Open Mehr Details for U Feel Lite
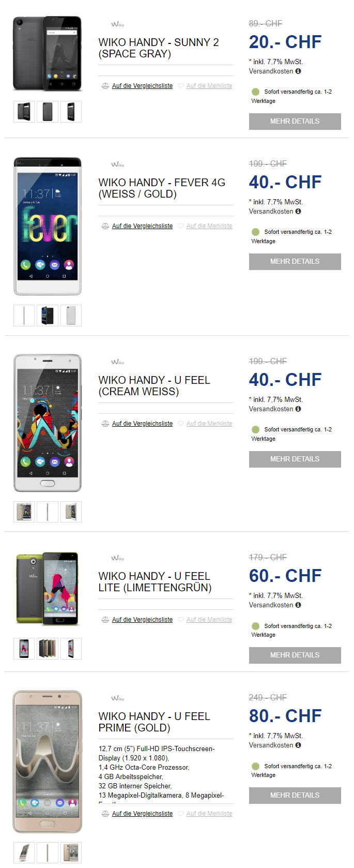354x868 pixels. tap(295, 655)
